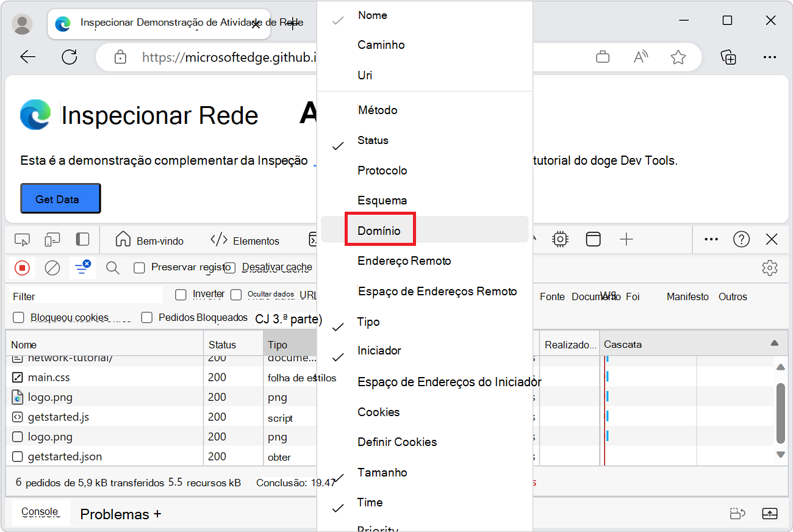Clear the network log
The image size is (793, 532).
(52, 267)
